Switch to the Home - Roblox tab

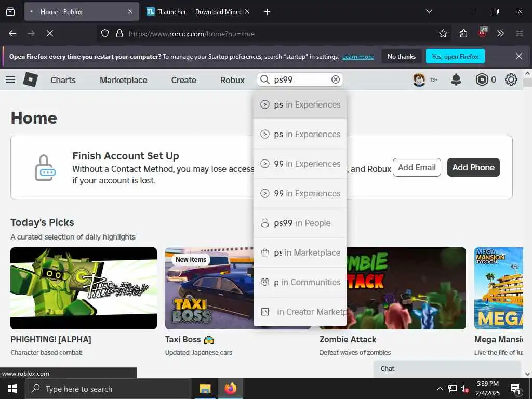(82, 11)
